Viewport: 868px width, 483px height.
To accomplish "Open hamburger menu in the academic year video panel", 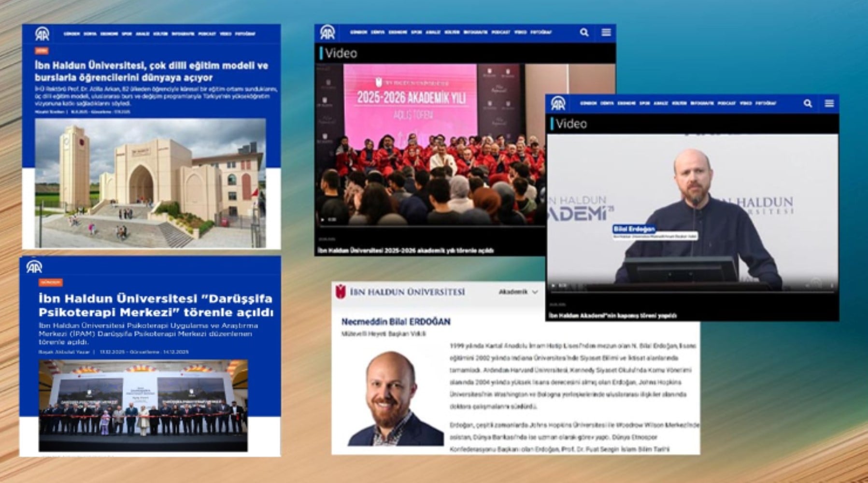I will pyautogui.click(x=606, y=32).
